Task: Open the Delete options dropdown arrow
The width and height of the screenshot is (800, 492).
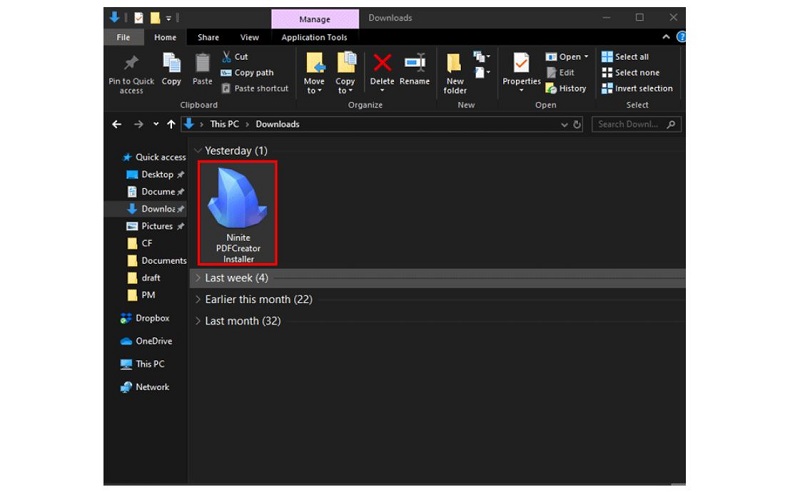Action: coord(382,90)
